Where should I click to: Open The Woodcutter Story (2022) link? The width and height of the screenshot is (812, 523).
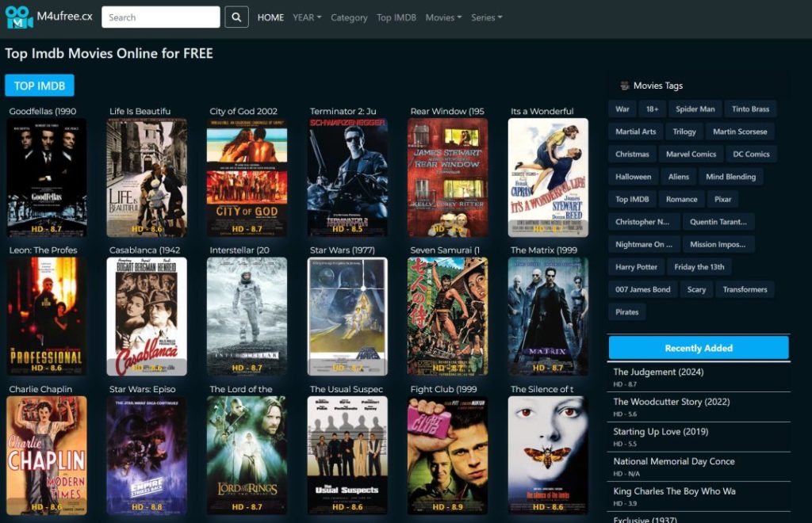671,402
